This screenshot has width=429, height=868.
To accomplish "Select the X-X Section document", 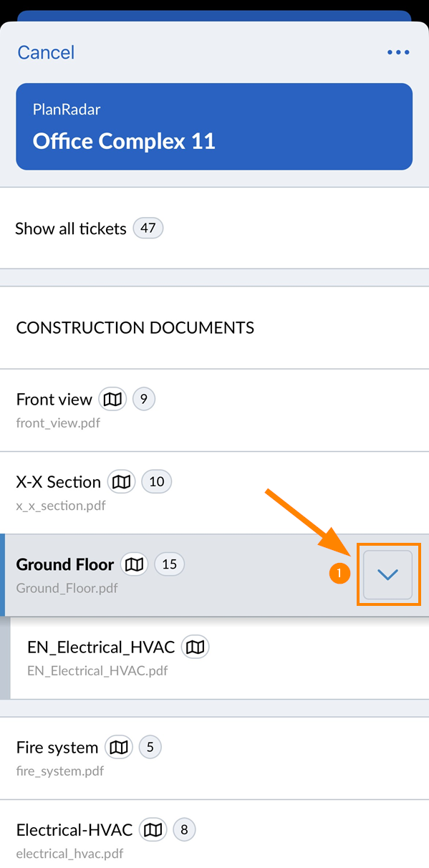I will (214, 493).
